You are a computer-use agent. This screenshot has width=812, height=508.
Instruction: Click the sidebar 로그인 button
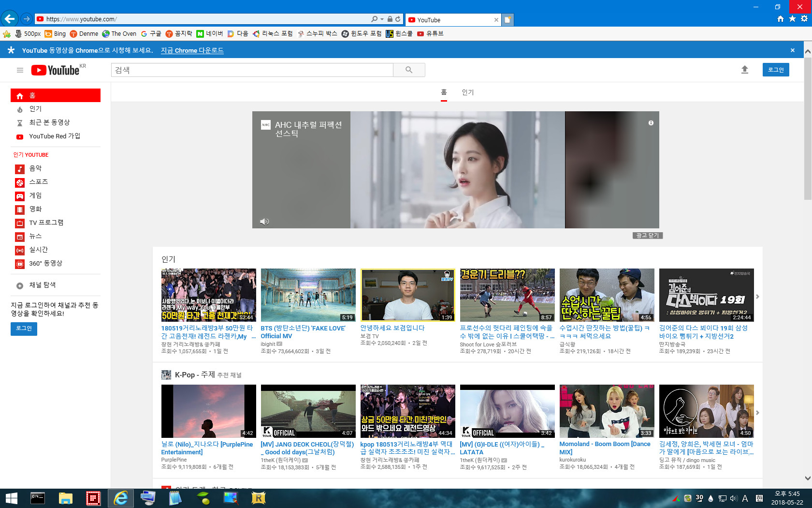click(x=24, y=329)
